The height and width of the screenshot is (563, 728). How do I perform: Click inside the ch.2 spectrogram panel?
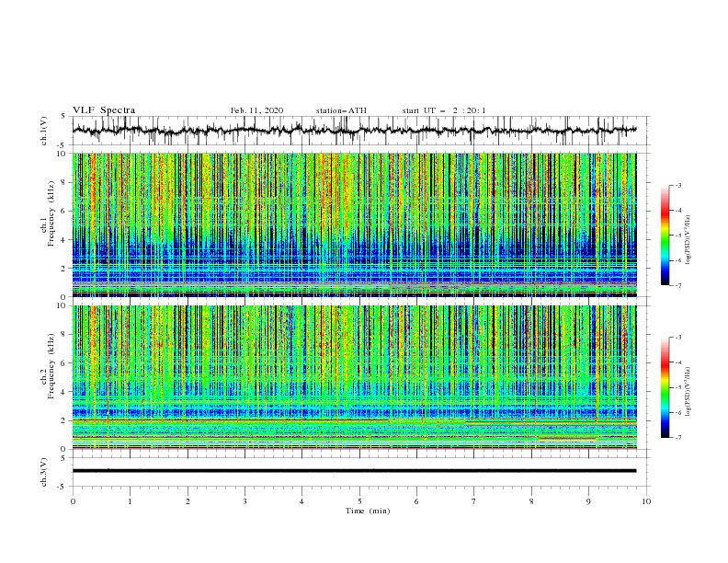point(354,377)
